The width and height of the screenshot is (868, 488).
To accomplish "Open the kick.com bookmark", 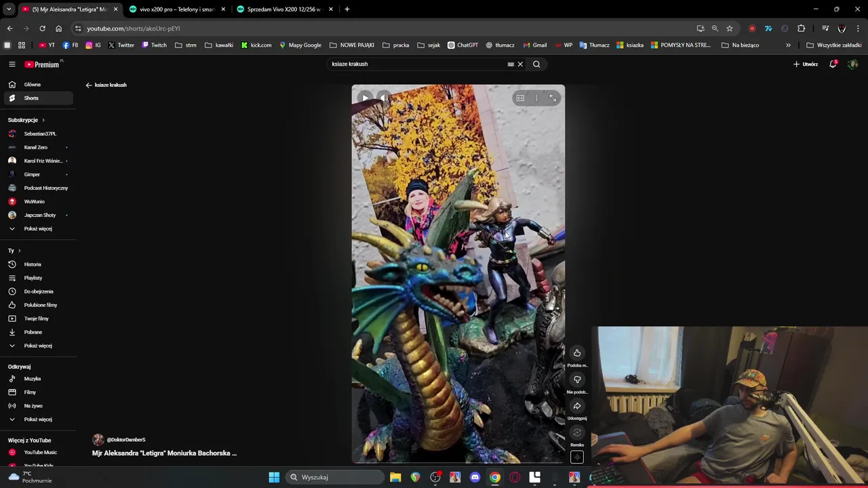I will tap(256, 45).
